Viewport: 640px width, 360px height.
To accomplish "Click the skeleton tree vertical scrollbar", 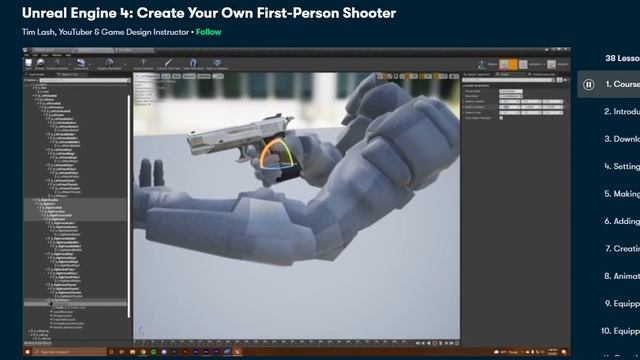I will [129, 206].
